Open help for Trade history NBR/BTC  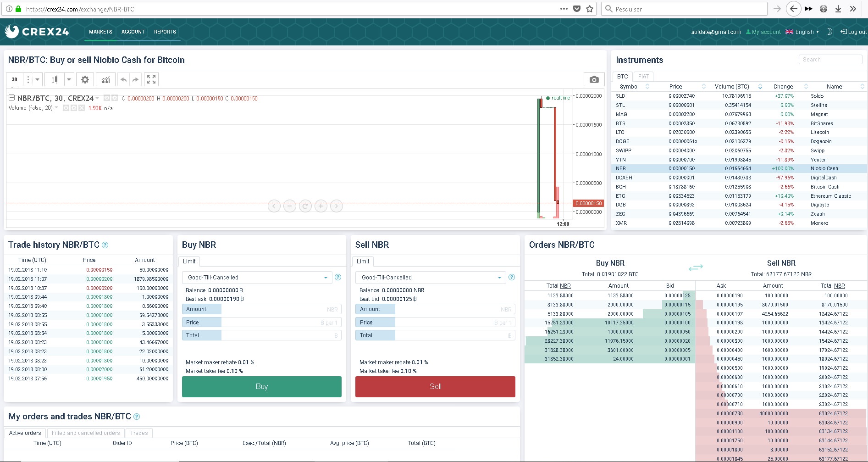point(105,245)
